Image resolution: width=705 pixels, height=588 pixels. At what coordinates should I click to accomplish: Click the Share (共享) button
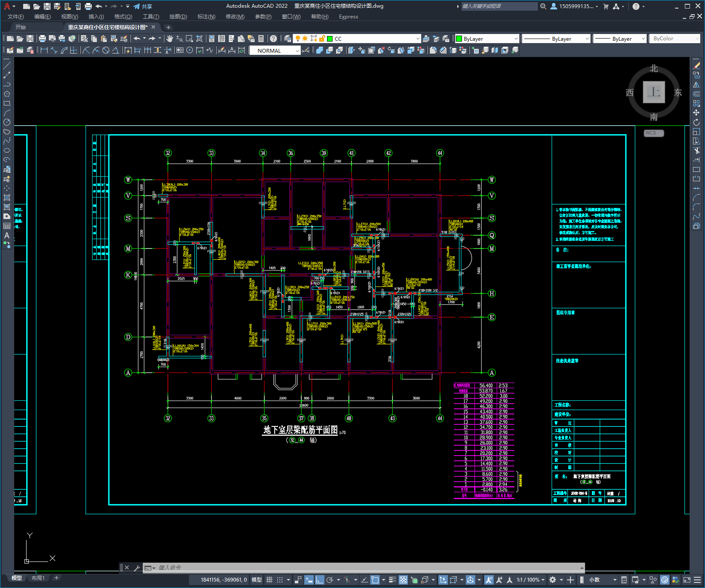(x=143, y=6)
